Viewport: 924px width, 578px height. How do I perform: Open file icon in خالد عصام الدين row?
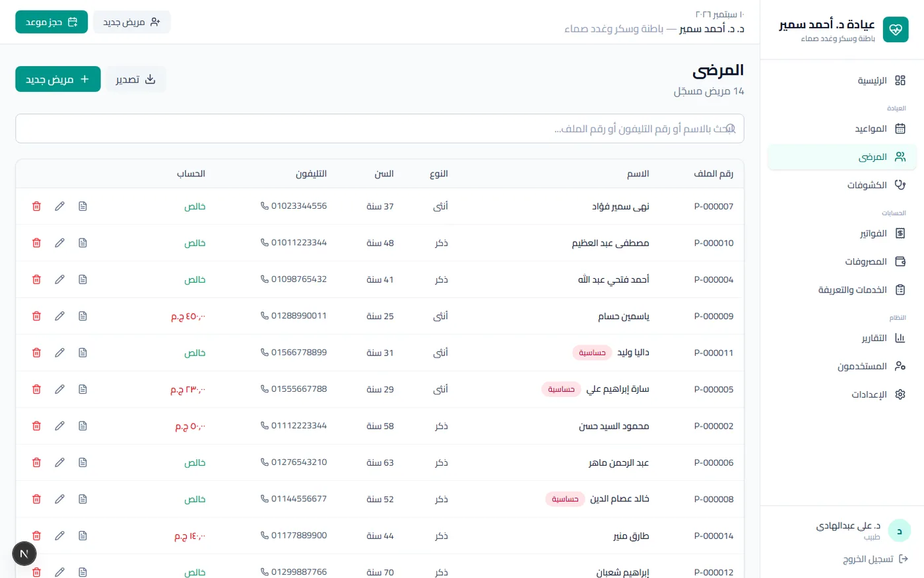(x=82, y=499)
